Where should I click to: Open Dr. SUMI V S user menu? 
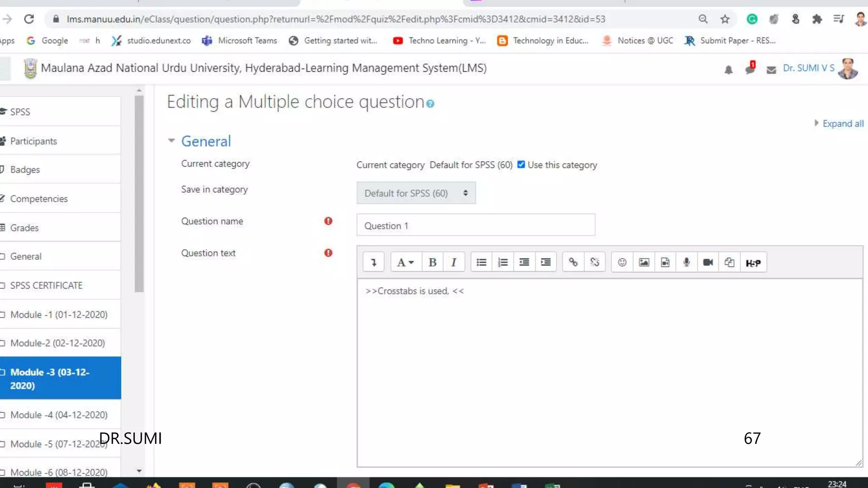coord(808,68)
